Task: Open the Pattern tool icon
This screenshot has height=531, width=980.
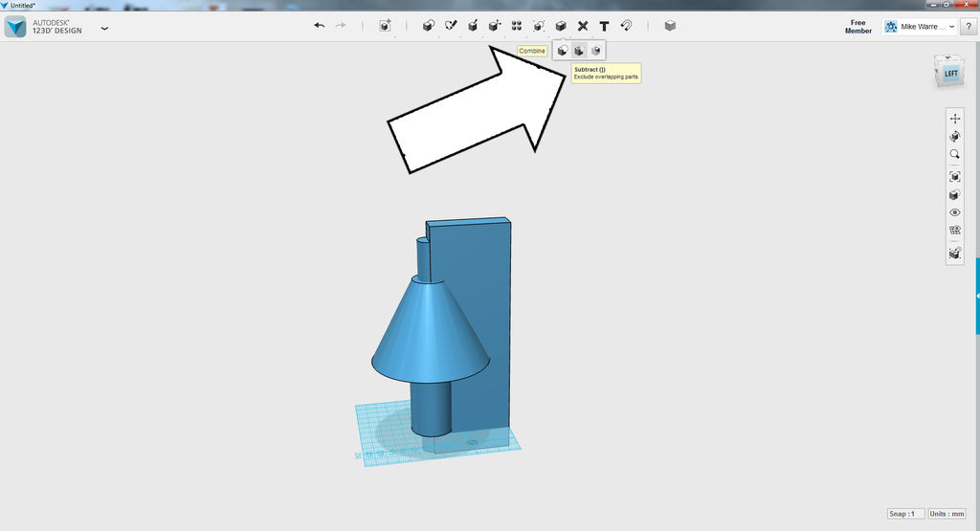Action: (x=516, y=26)
